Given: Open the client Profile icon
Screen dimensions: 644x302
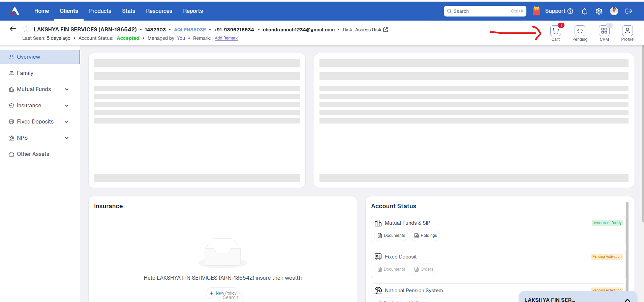Looking at the screenshot, I should (627, 31).
